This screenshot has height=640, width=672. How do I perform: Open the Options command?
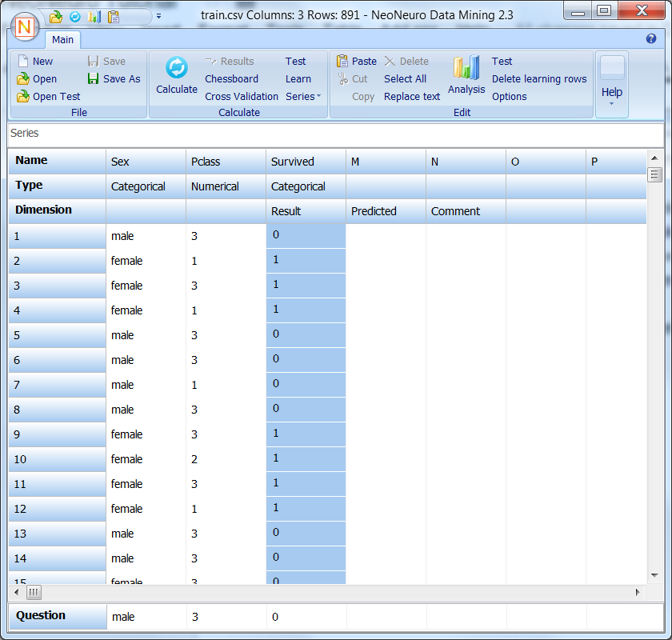point(509,97)
